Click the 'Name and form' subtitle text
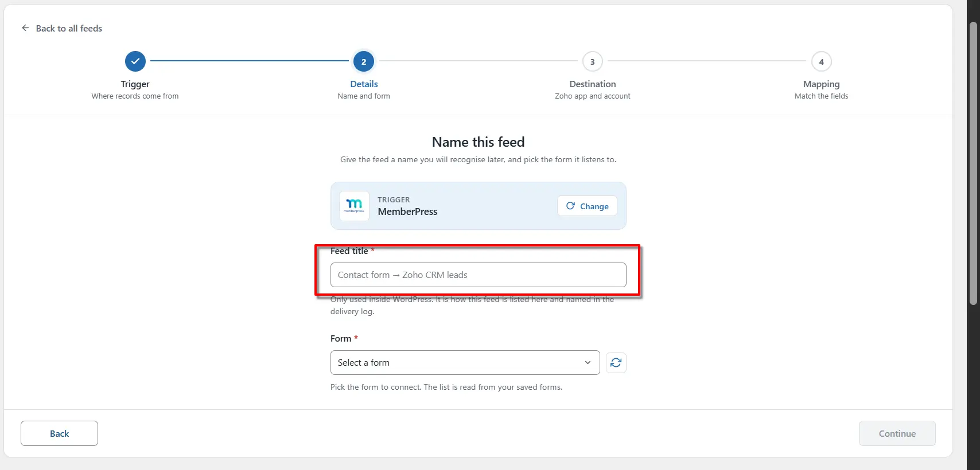The image size is (980, 470). click(364, 96)
